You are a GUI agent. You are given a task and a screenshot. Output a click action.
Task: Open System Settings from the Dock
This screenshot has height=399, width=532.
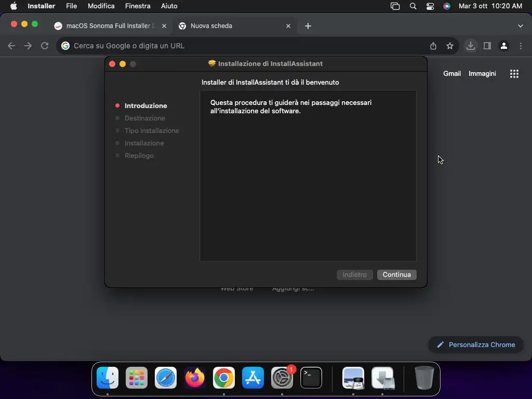click(x=282, y=378)
